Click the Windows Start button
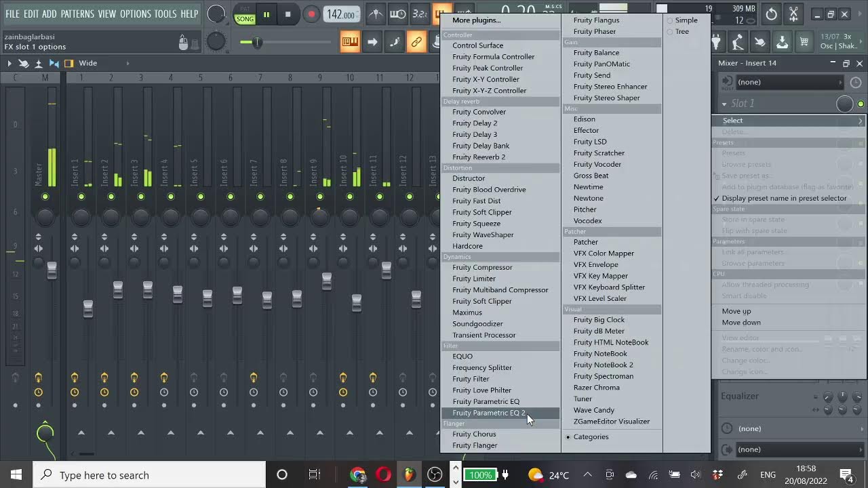868x488 pixels. pyautogui.click(x=16, y=475)
